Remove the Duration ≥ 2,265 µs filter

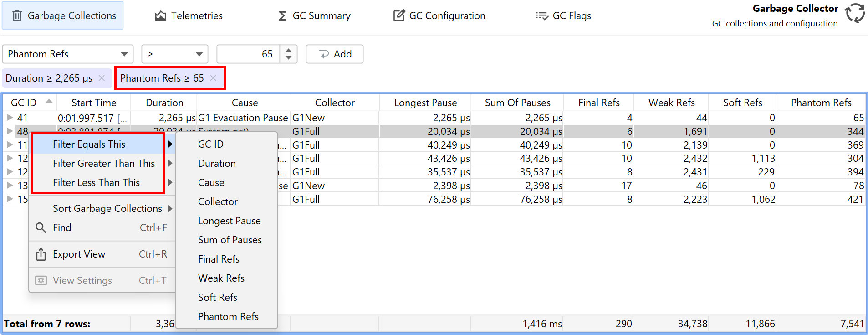click(x=102, y=78)
